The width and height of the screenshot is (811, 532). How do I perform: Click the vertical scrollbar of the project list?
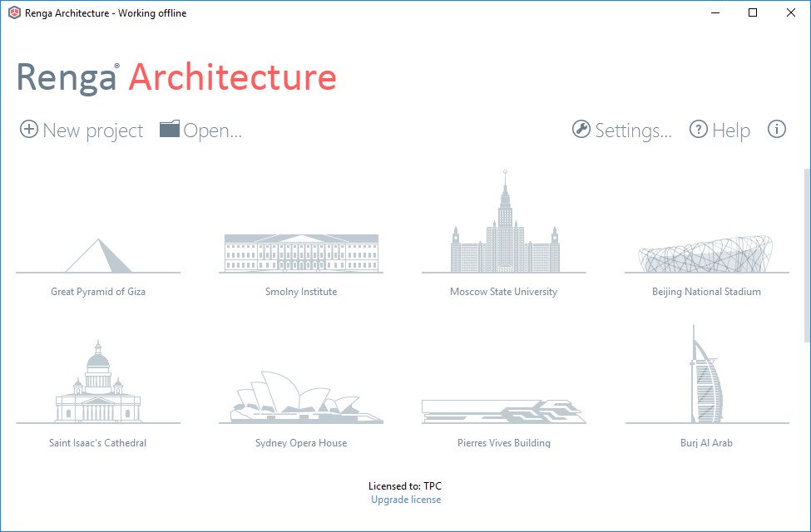point(807,255)
